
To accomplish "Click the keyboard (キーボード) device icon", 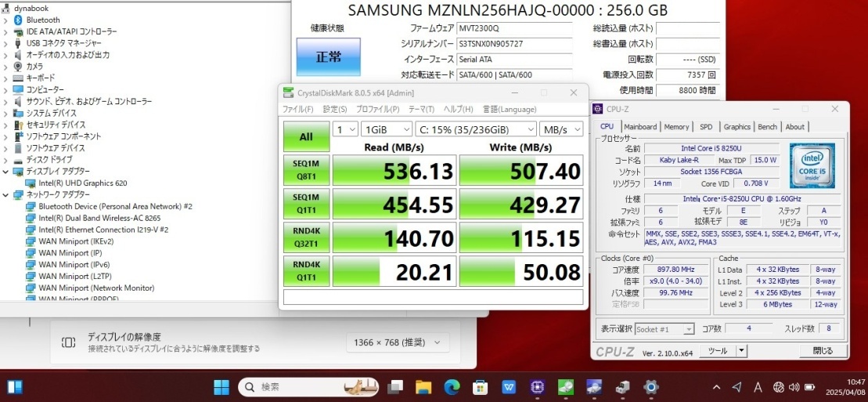I will pyautogui.click(x=18, y=78).
